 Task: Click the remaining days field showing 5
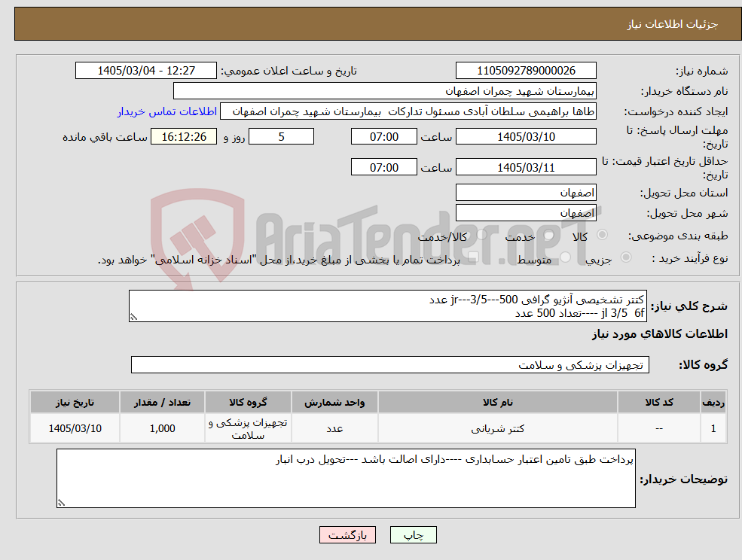click(281, 137)
